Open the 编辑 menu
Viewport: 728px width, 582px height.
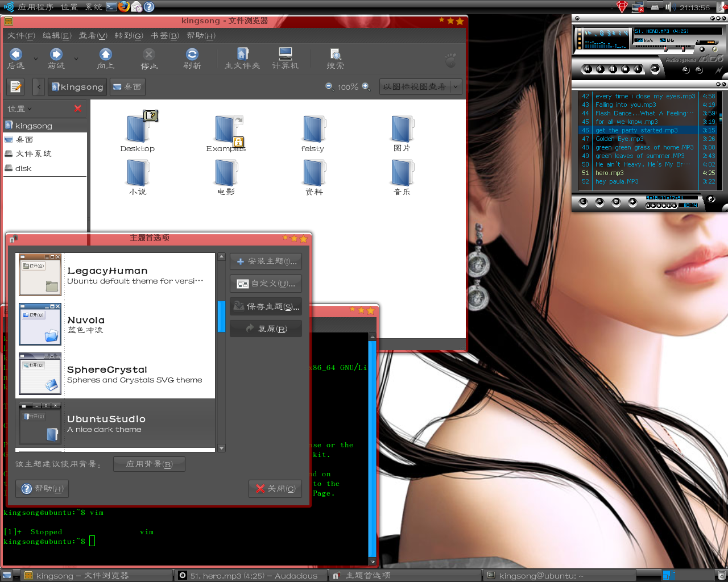pos(57,36)
